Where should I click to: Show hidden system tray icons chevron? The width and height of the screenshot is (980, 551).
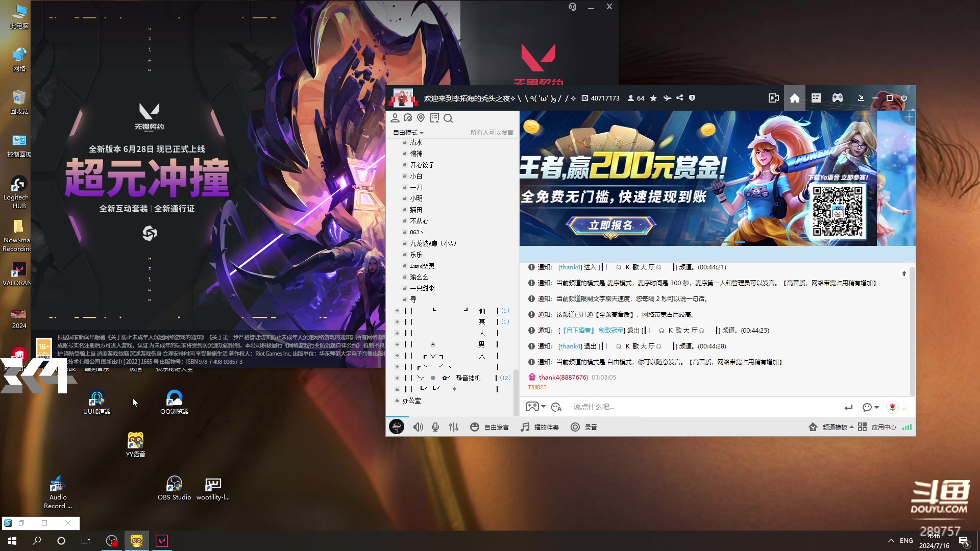click(891, 541)
